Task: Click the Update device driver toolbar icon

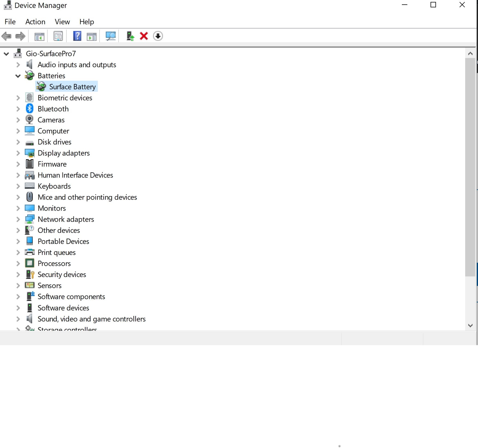Action: pyautogui.click(x=130, y=36)
